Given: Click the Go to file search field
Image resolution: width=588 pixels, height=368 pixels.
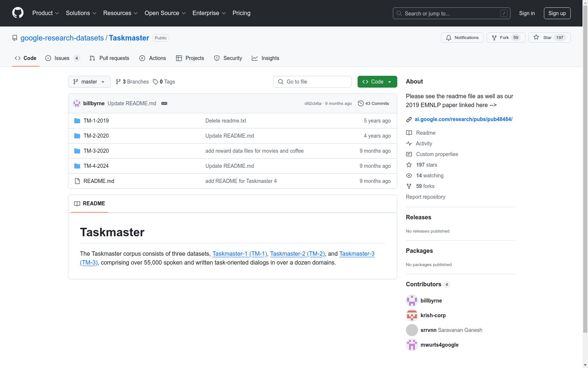Looking at the screenshot, I should point(312,82).
